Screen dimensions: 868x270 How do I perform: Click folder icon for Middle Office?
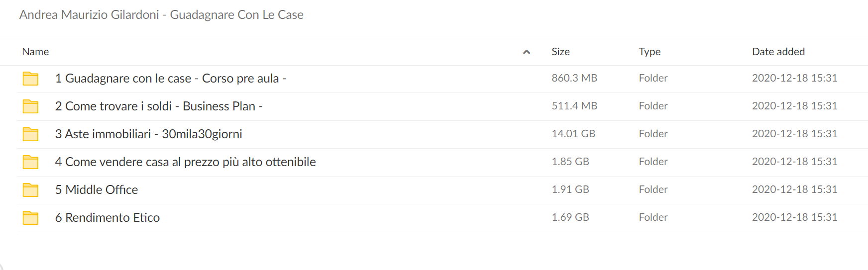(x=30, y=190)
